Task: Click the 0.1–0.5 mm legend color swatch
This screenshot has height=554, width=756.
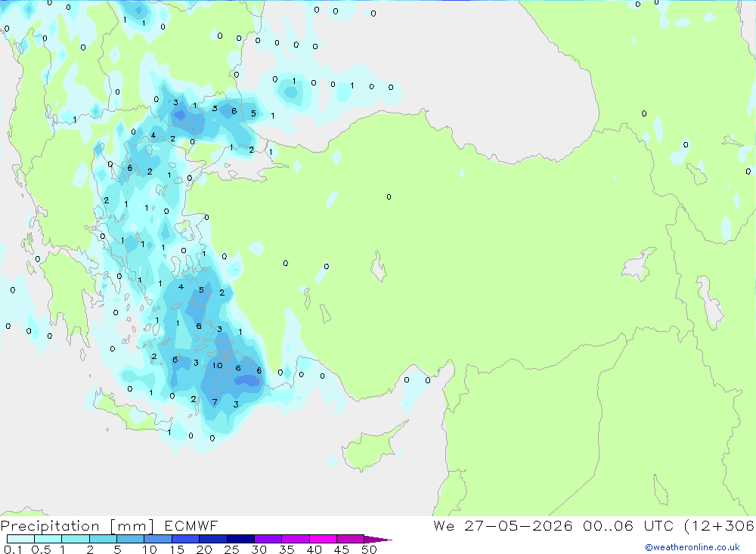Action: tap(20, 539)
